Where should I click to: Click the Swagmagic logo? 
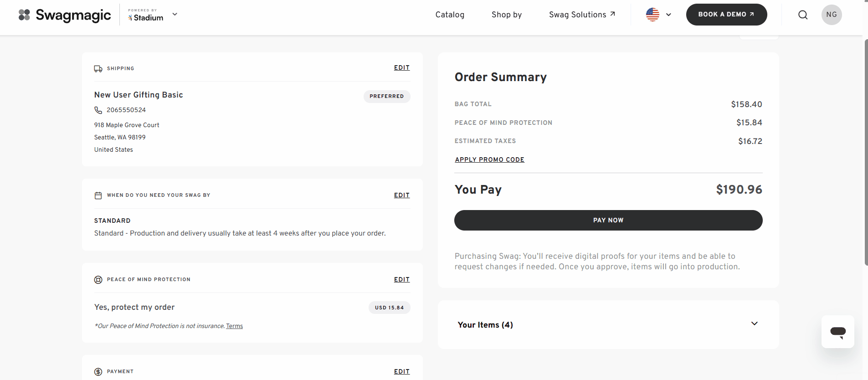65,15
